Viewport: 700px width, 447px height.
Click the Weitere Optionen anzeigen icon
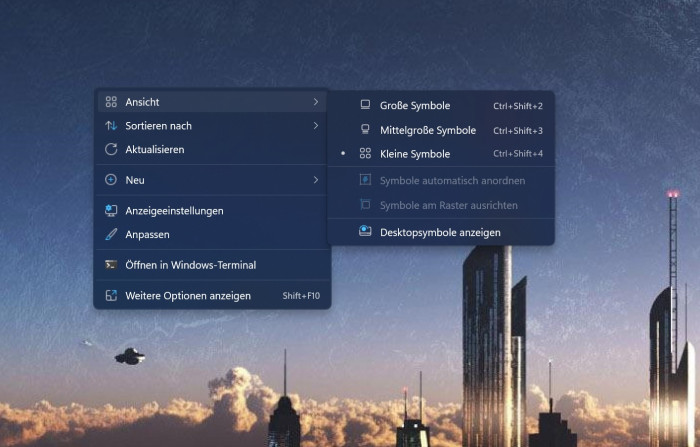click(x=111, y=295)
